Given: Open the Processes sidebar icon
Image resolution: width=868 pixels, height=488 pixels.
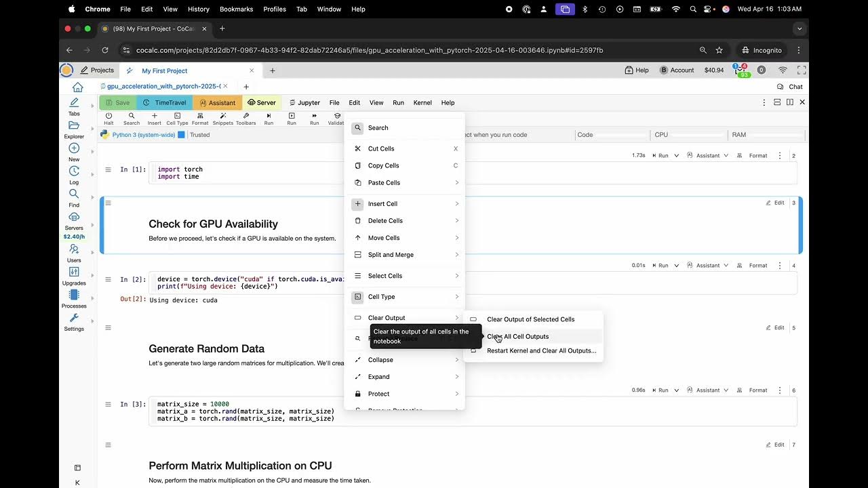Looking at the screenshot, I should (x=74, y=298).
